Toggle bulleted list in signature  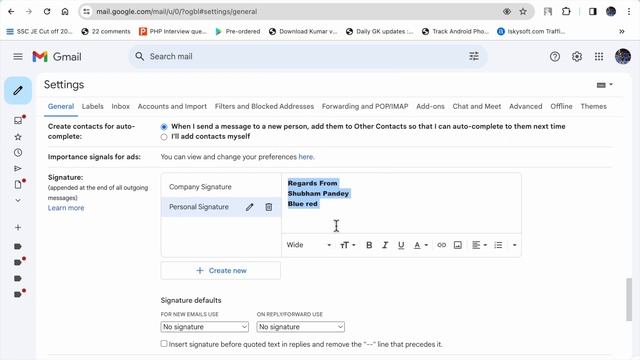pos(498,245)
